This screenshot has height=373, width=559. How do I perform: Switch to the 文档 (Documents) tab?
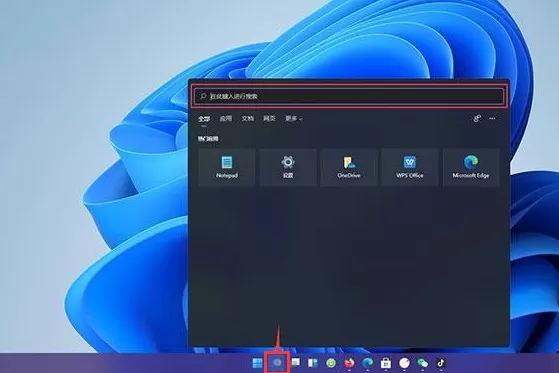pos(247,118)
